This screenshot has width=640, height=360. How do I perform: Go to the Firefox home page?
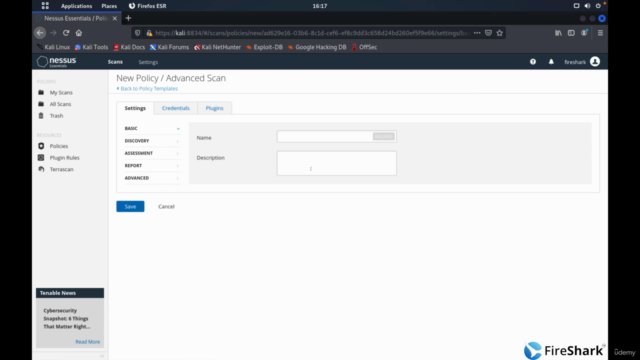tap(79, 33)
